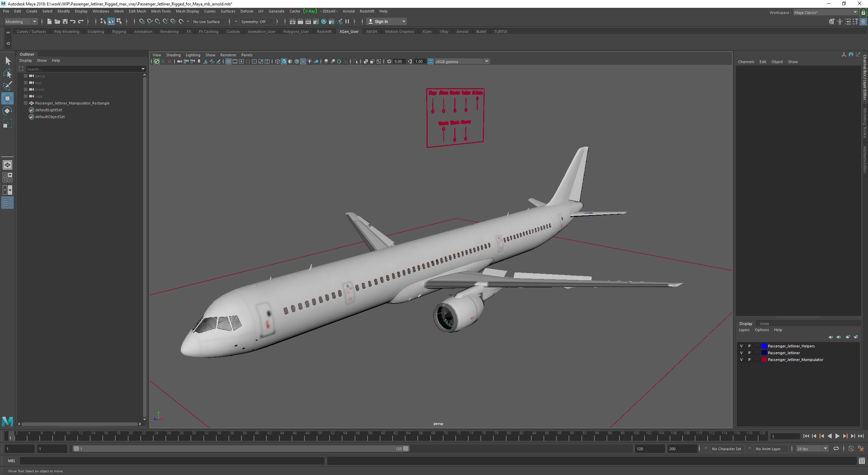Open the XGen_User custom menu tab

pyautogui.click(x=348, y=31)
